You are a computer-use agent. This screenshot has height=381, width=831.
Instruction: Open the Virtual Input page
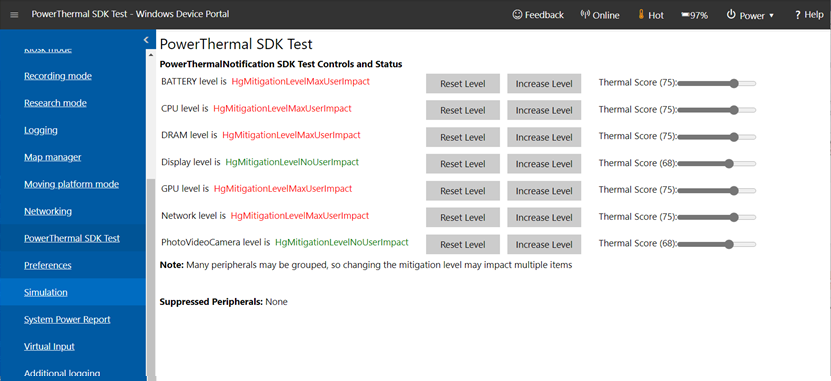(49, 346)
